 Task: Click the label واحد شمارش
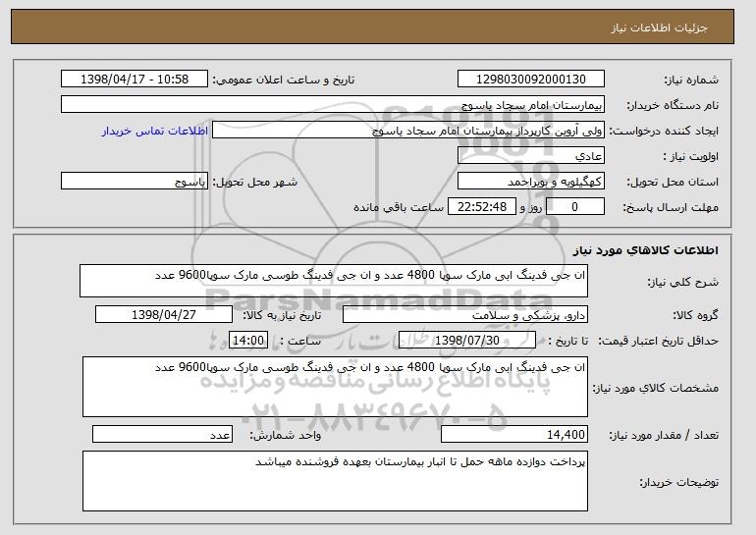click(285, 435)
